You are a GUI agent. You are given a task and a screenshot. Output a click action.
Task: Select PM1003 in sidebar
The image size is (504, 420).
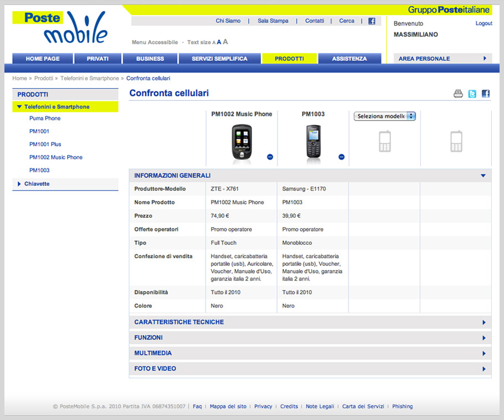point(39,171)
